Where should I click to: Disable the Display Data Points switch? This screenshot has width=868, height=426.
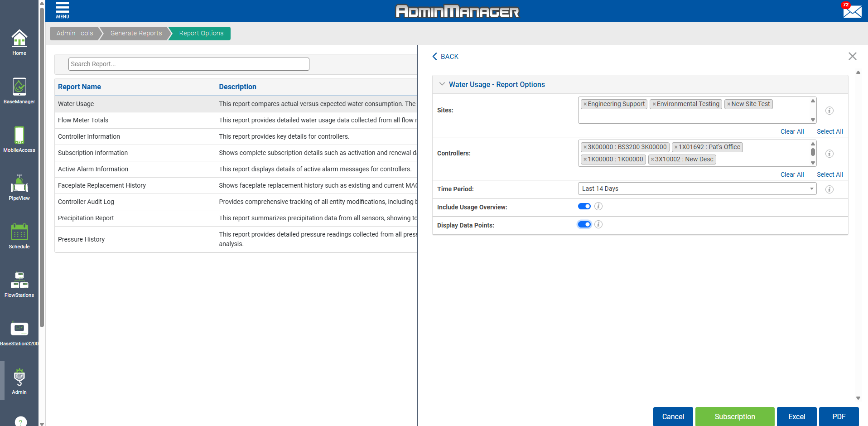(584, 225)
